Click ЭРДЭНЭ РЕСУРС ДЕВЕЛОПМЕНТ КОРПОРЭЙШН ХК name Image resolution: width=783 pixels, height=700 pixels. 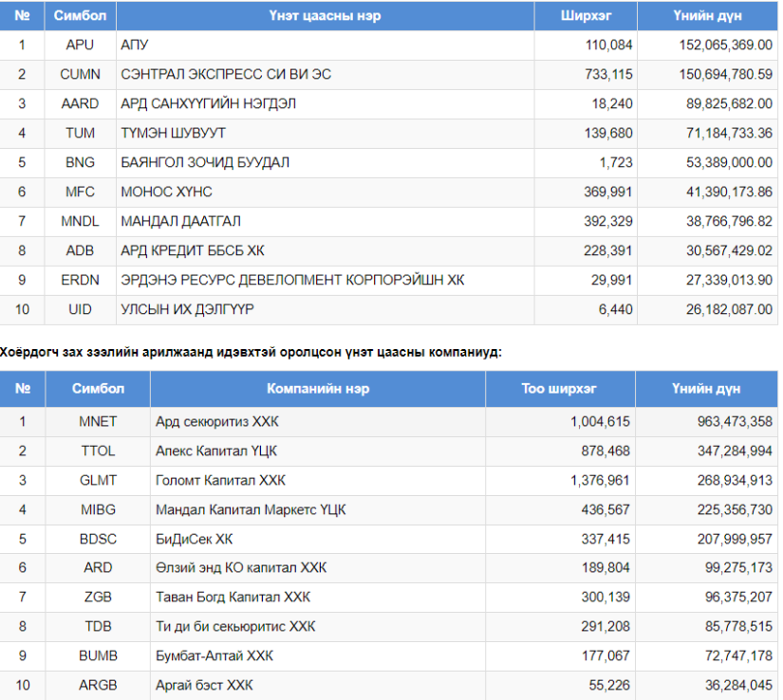[x=292, y=281]
